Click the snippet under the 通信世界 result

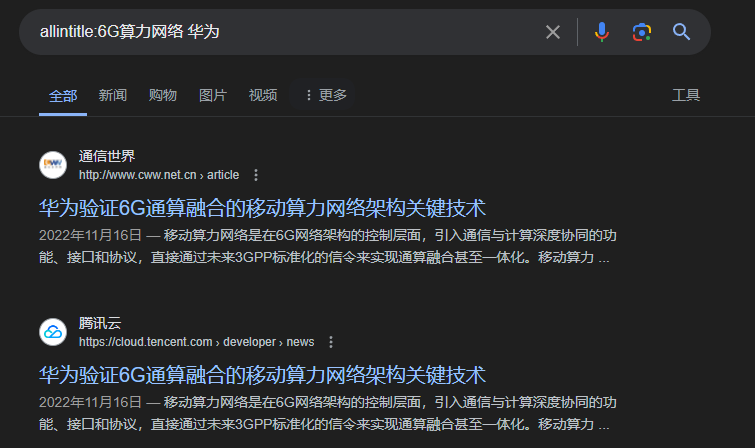coord(327,246)
